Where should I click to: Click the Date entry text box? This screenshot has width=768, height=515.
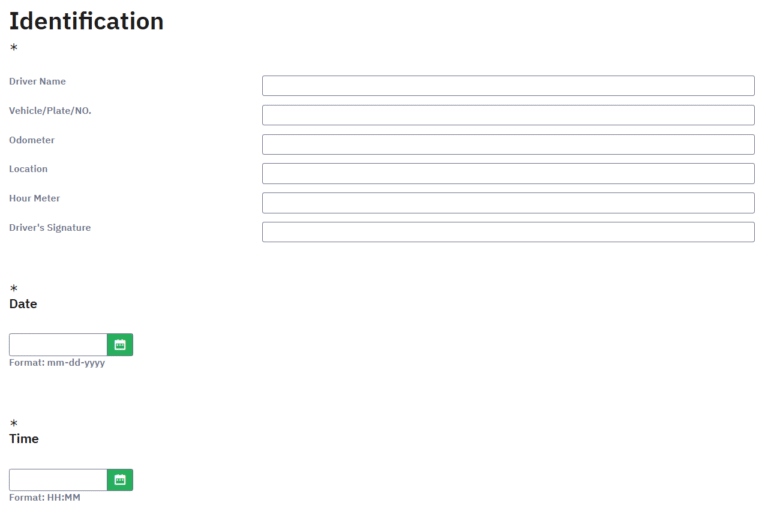58,345
